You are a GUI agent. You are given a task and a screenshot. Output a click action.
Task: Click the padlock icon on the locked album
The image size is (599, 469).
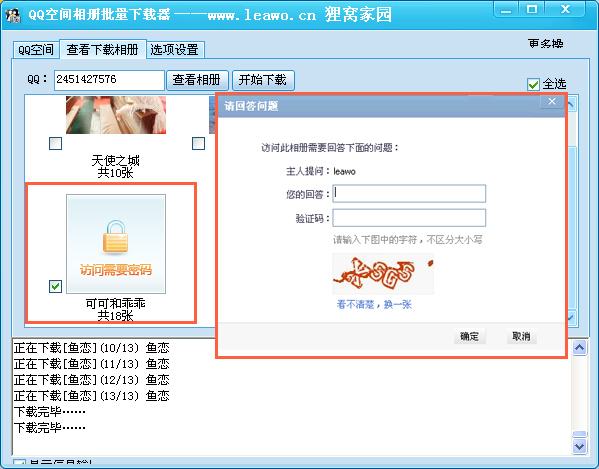pyautogui.click(x=115, y=237)
